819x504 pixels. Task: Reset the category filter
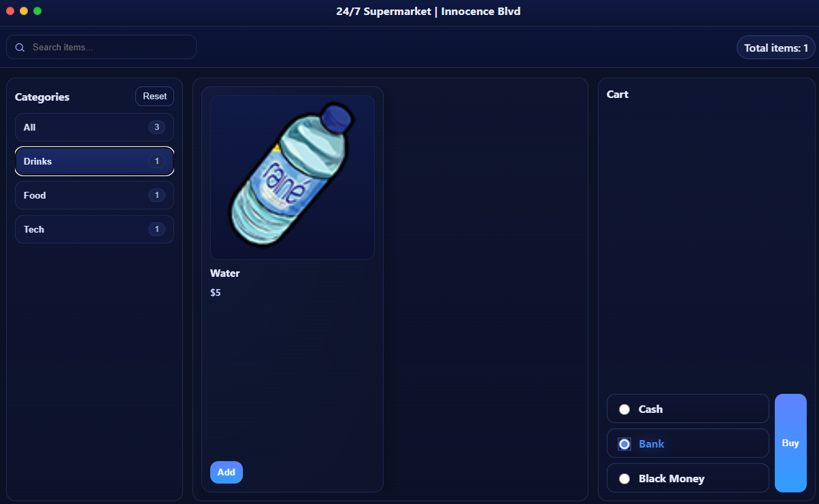pos(154,97)
